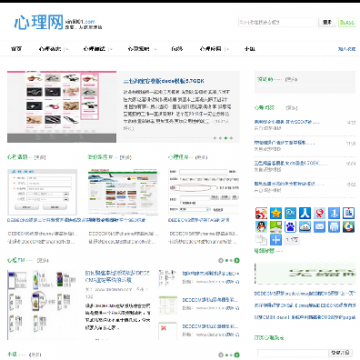
Task: Click the Baidu paw share icon
Action: 290,227
